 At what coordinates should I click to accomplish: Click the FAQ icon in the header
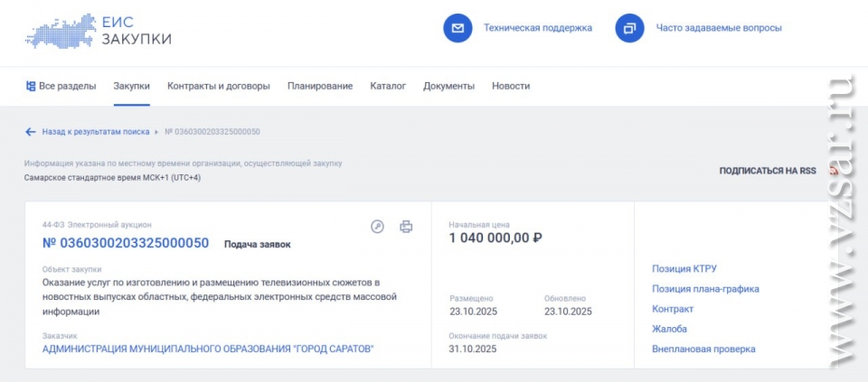[629, 28]
